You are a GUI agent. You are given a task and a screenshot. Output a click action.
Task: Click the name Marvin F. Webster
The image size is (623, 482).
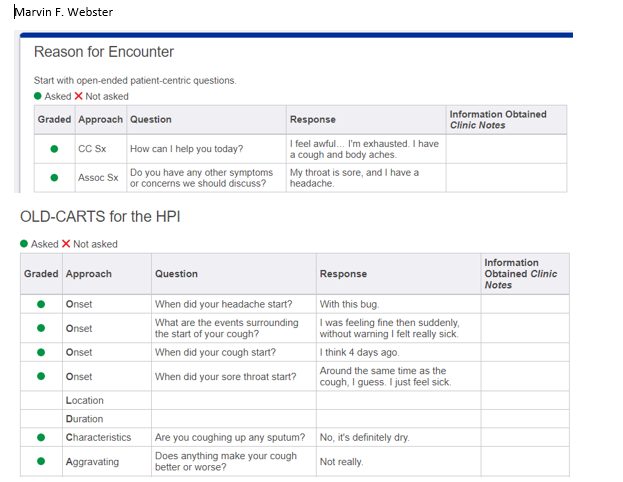point(64,12)
